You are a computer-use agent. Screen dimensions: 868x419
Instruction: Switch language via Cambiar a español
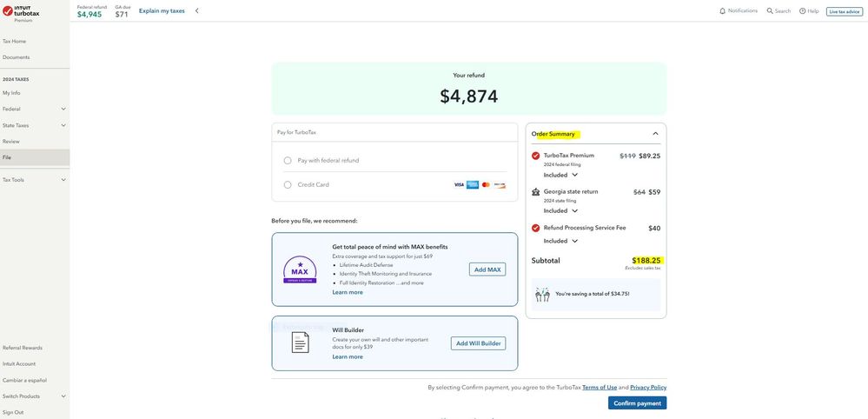tap(25, 381)
